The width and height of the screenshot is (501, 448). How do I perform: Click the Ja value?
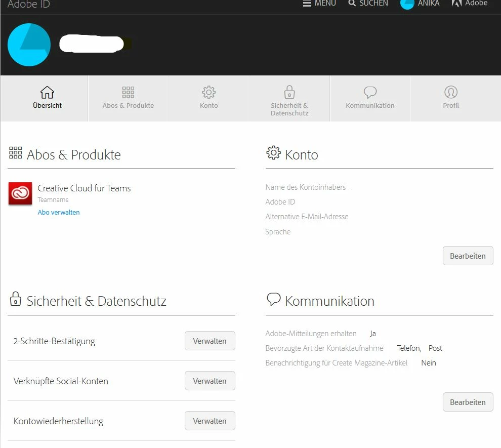[373, 334]
